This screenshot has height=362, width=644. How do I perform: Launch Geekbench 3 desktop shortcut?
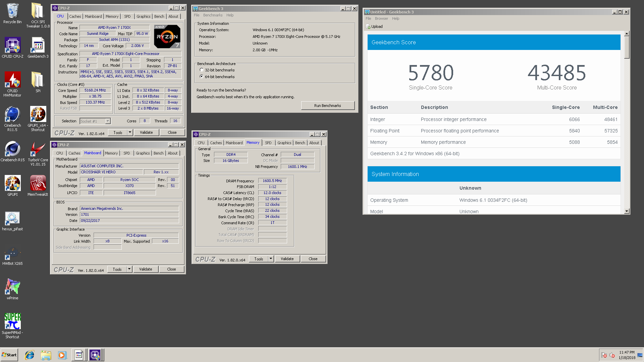point(38,48)
